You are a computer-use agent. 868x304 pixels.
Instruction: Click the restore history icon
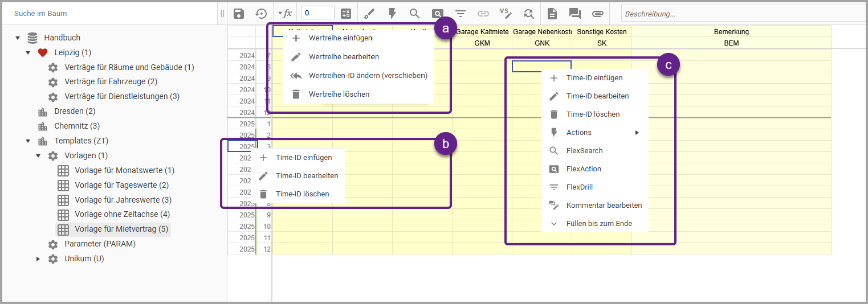point(261,14)
